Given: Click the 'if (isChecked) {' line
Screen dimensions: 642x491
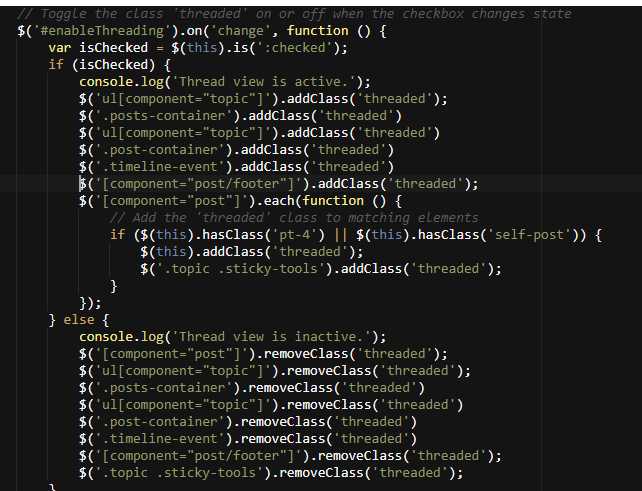Looking at the screenshot, I should click(110, 65).
